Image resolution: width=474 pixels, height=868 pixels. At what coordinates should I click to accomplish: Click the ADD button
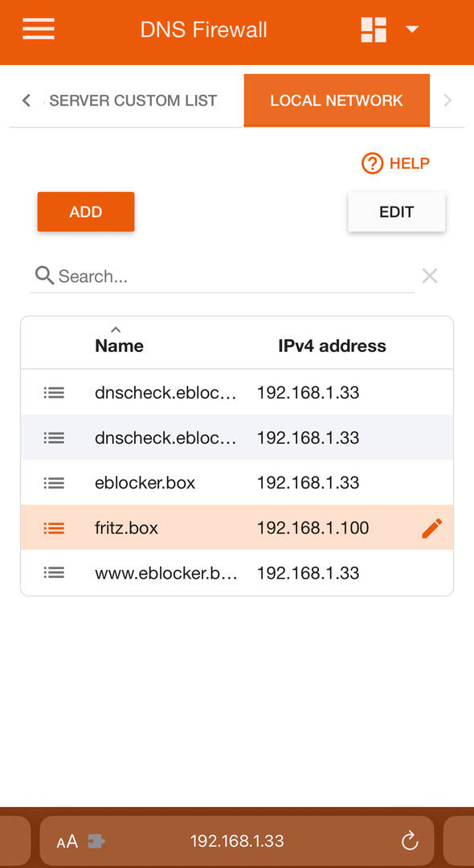(x=86, y=211)
